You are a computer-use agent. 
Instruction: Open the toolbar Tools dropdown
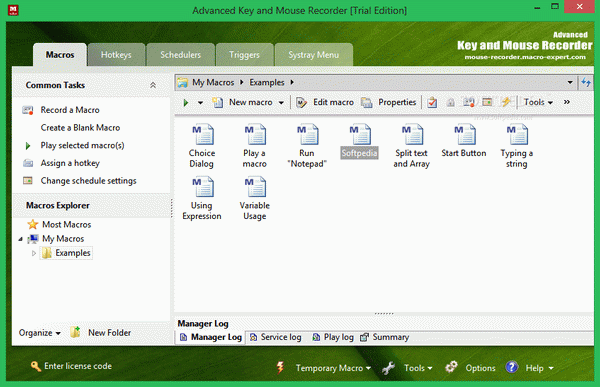tap(538, 102)
